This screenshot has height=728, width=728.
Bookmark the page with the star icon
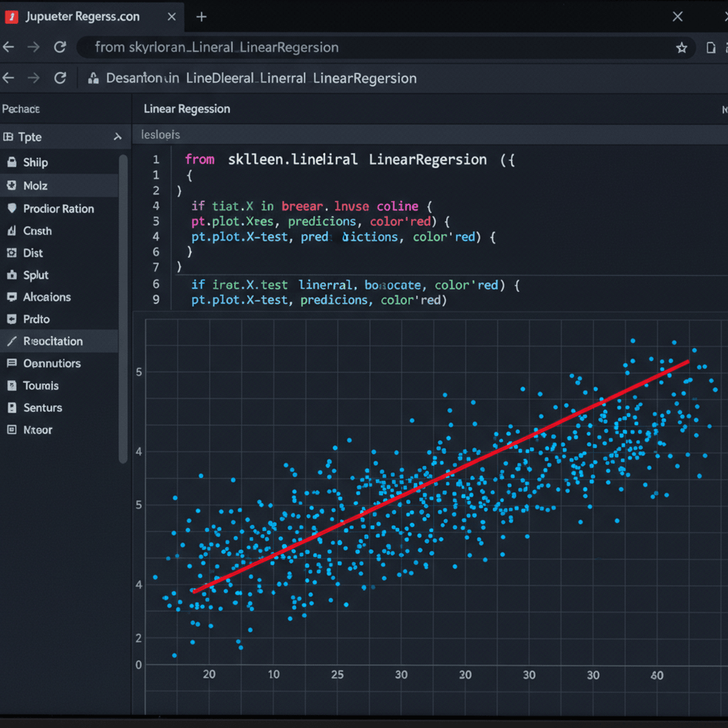[681, 47]
